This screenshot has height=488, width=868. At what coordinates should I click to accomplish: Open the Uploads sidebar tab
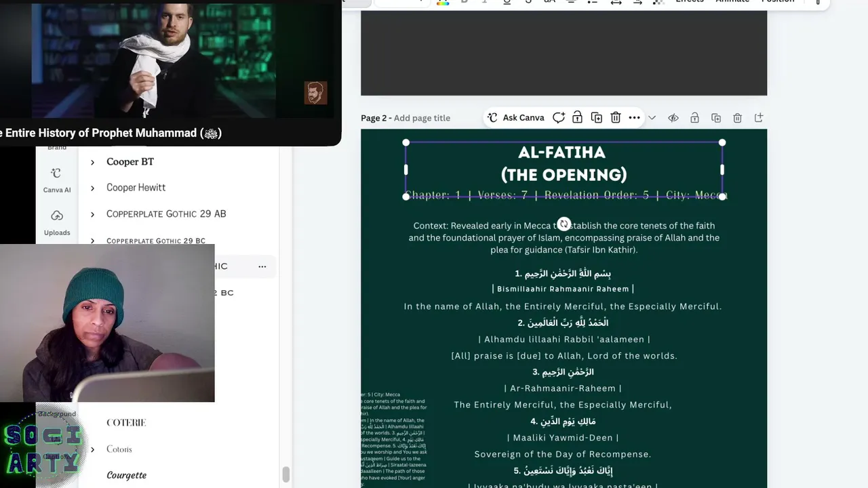click(x=57, y=222)
